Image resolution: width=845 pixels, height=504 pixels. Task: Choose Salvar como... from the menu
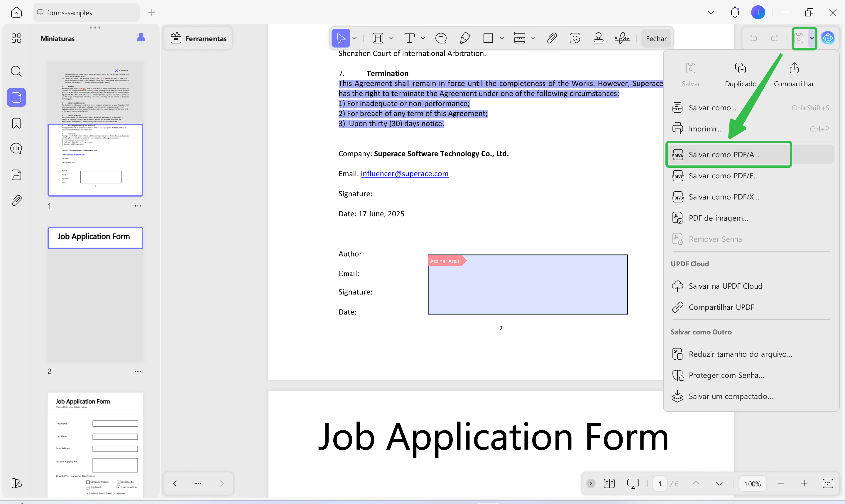751,108
